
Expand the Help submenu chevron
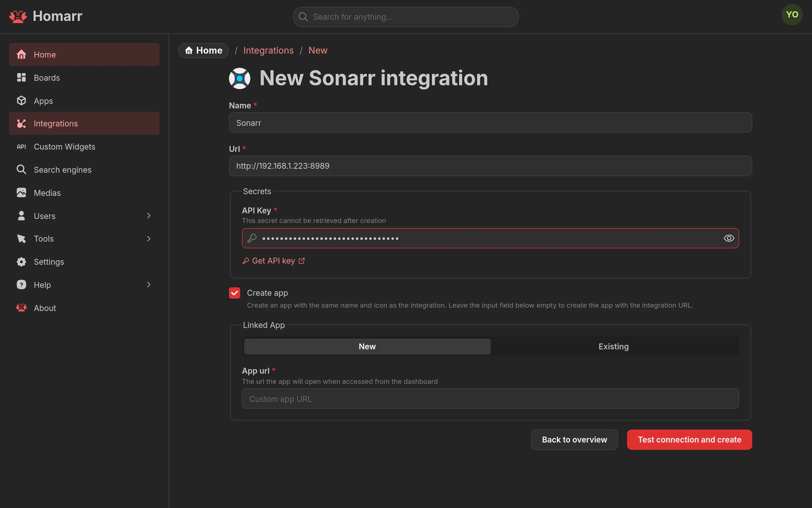[x=149, y=284]
